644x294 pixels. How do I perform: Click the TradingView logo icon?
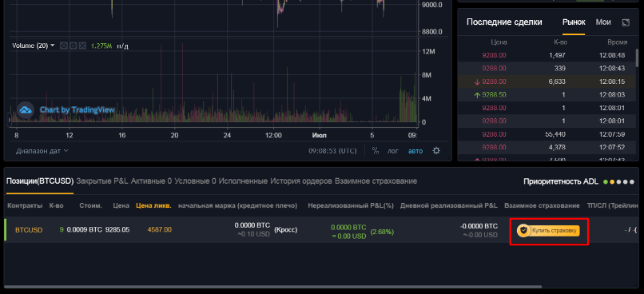click(x=26, y=110)
